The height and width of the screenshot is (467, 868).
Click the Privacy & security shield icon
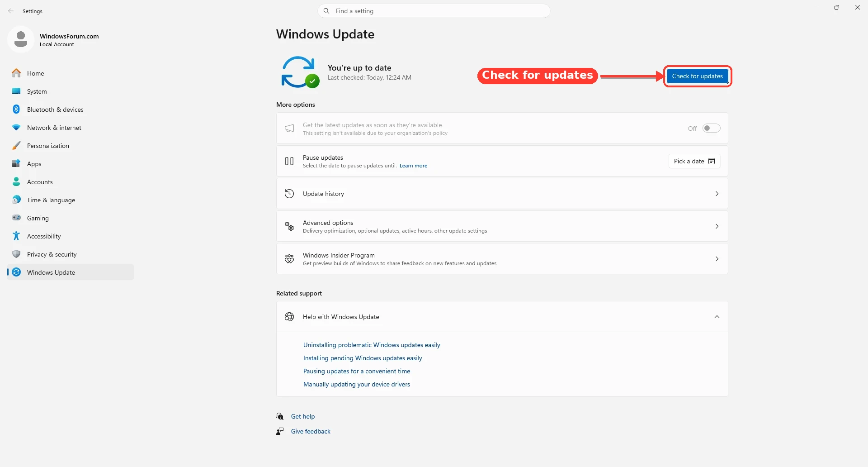pyautogui.click(x=16, y=254)
